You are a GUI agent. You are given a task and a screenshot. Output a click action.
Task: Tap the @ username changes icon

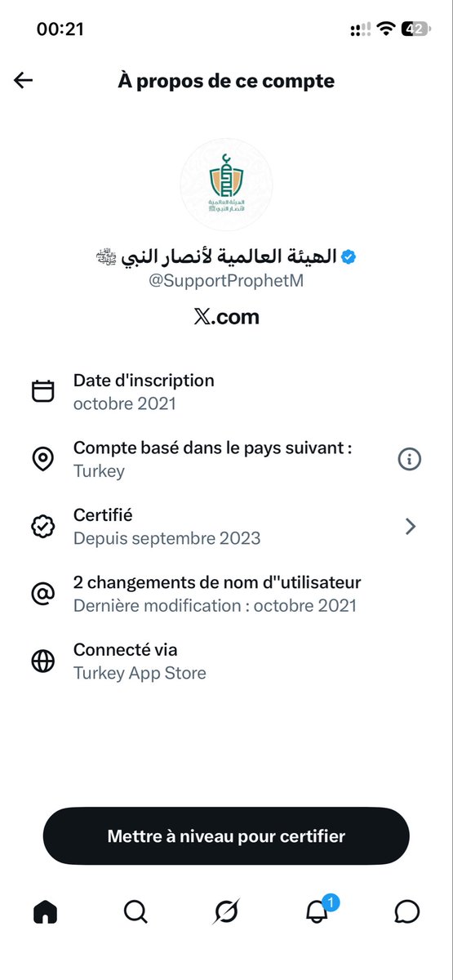pos(42,594)
